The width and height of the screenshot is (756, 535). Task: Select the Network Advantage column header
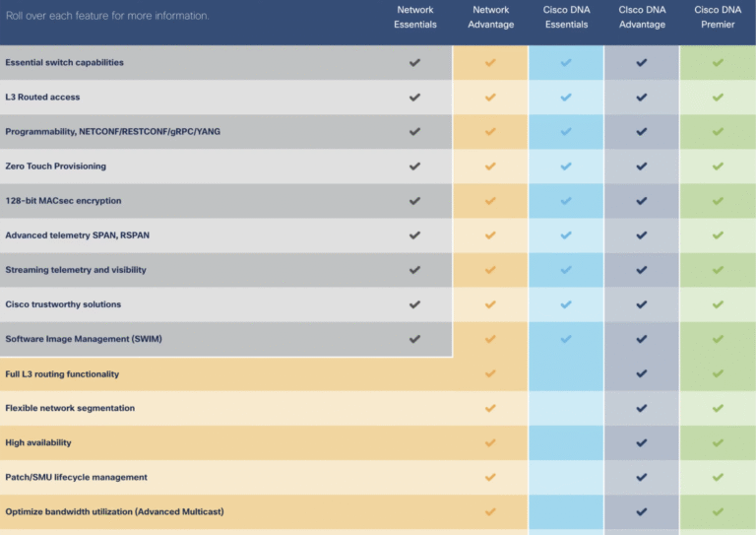(491, 17)
